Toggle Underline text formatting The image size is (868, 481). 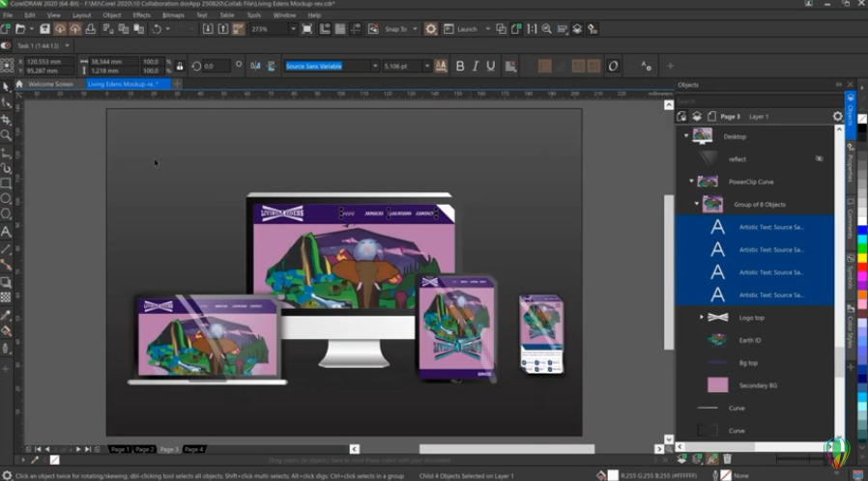(490, 66)
